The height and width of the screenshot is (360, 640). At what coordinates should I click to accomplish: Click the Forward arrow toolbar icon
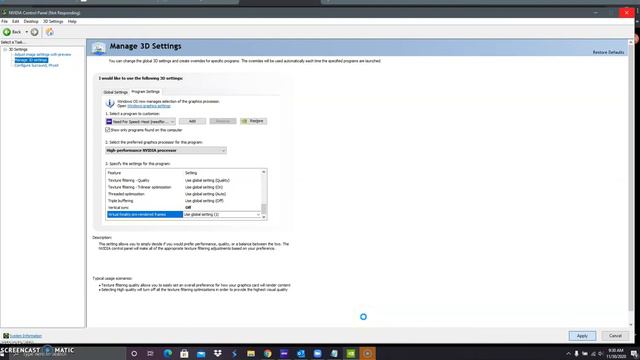pos(35,32)
